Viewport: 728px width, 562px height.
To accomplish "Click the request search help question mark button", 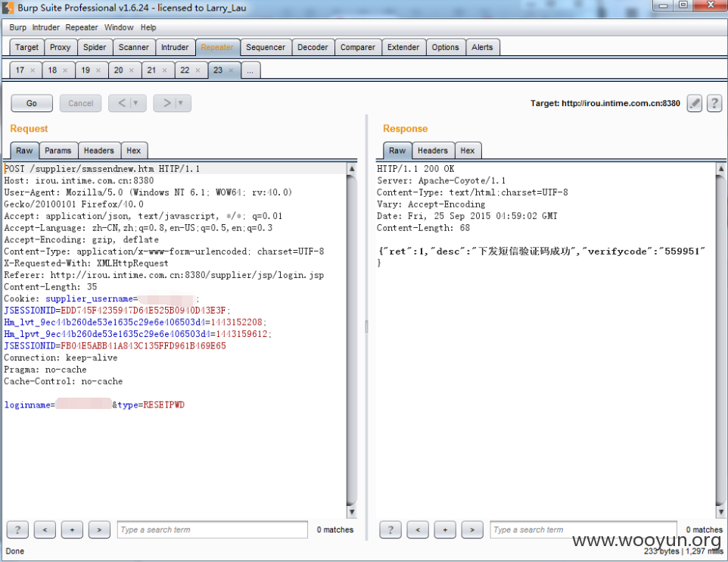I will 17,529.
